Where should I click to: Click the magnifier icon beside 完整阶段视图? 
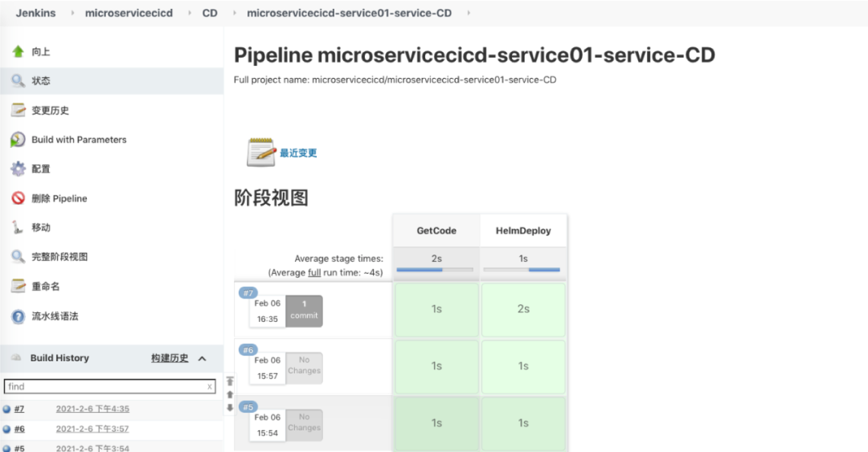point(18,257)
